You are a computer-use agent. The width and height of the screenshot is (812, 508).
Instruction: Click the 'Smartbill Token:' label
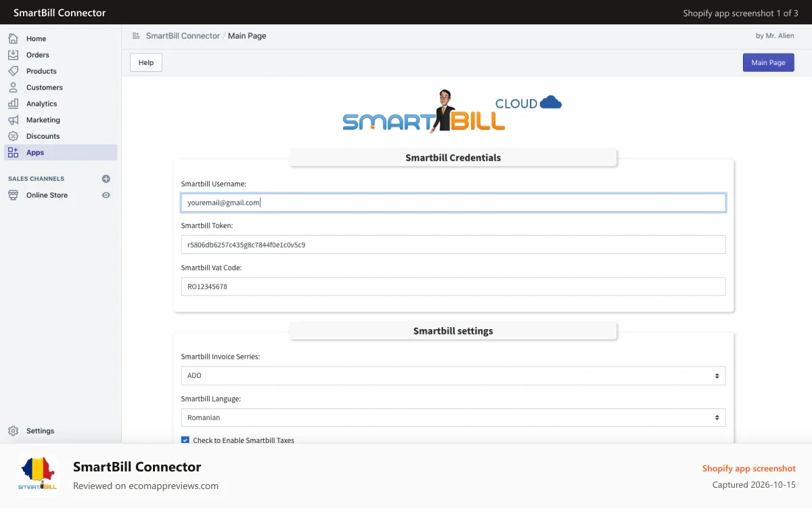click(207, 226)
